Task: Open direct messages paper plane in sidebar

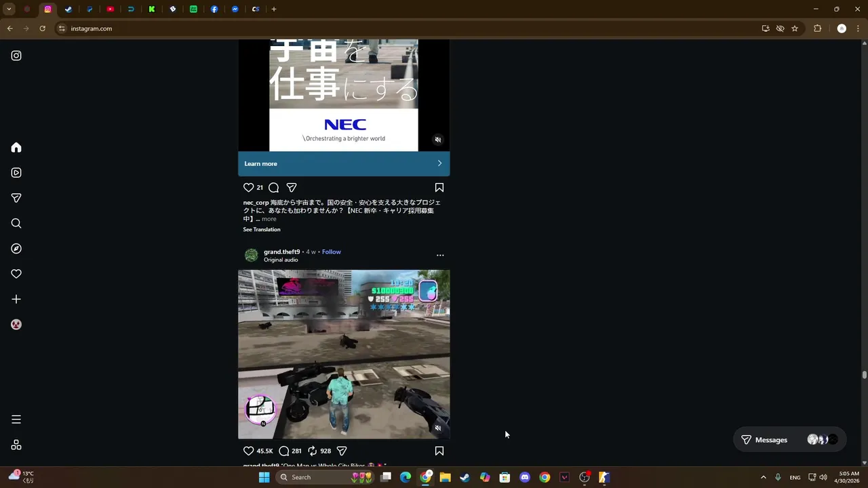Action: click(x=16, y=198)
